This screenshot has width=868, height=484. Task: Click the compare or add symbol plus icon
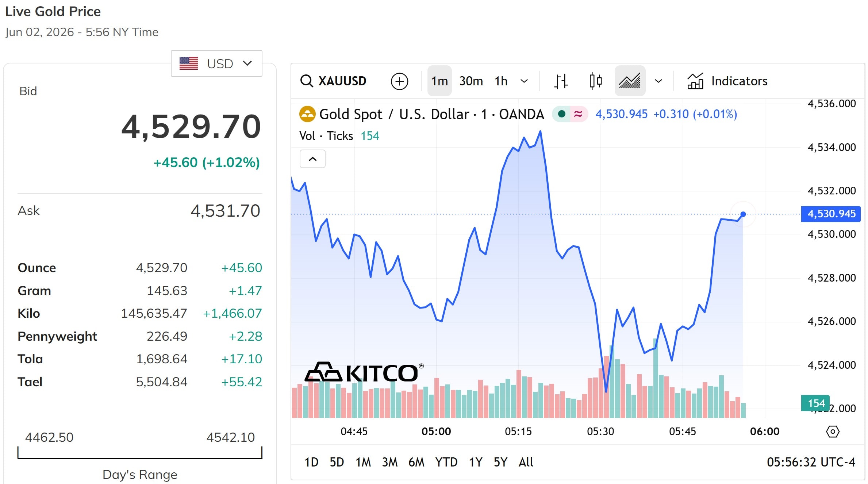(x=399, y=81)
